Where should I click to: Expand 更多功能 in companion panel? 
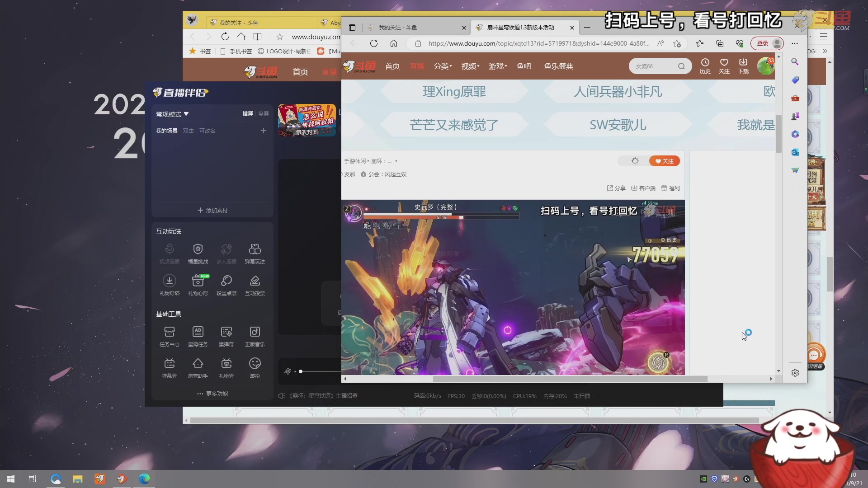point(212,394)
